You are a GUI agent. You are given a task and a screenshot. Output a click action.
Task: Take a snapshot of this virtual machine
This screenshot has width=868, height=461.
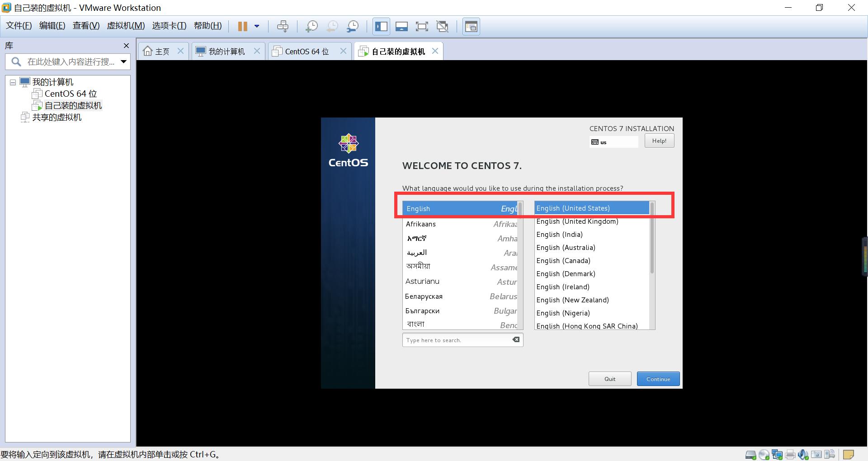(x=311, y=26)
